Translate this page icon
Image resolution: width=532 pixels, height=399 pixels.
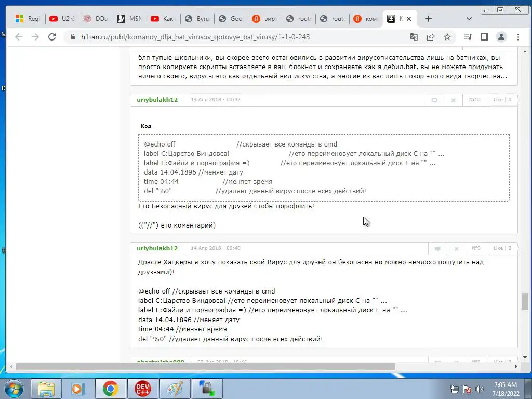(x=414, y=37)
